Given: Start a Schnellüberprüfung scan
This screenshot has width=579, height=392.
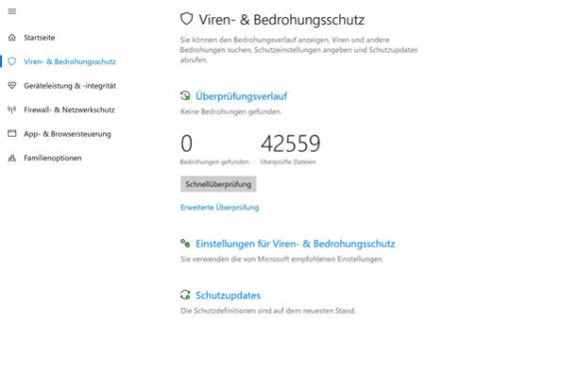Looking at the screenshot, I should coord(219,185).
